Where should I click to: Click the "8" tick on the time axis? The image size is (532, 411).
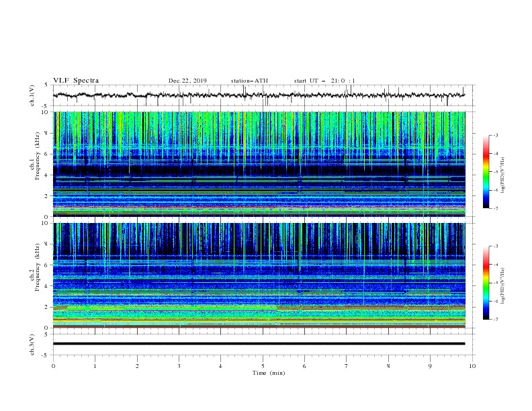pos(388,366)
